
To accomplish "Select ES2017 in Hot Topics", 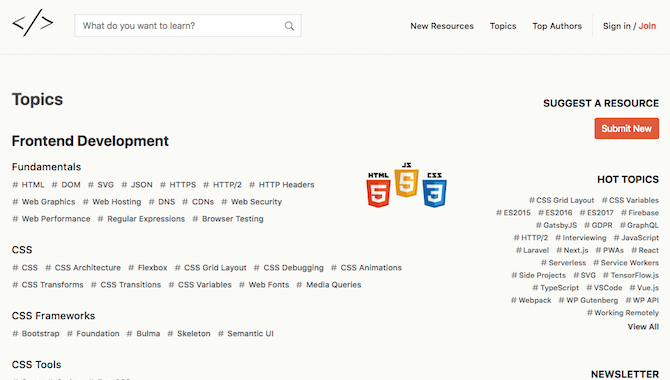I will [x=597, y=212].
